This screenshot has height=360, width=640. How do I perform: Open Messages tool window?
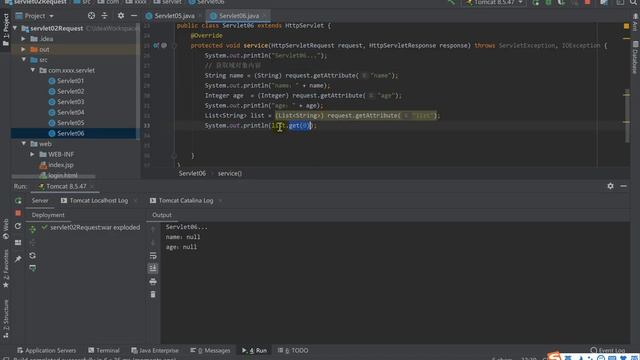pos(210,350)
